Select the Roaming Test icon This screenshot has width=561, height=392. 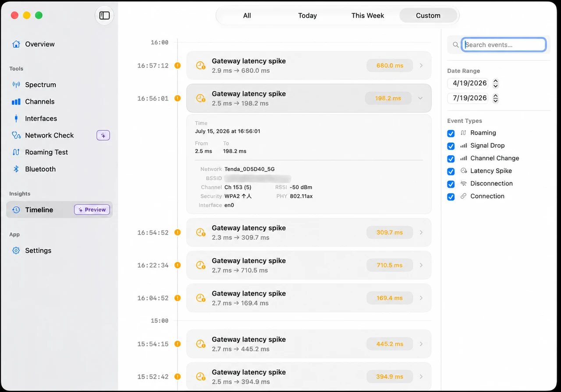(x=16, y=152)
